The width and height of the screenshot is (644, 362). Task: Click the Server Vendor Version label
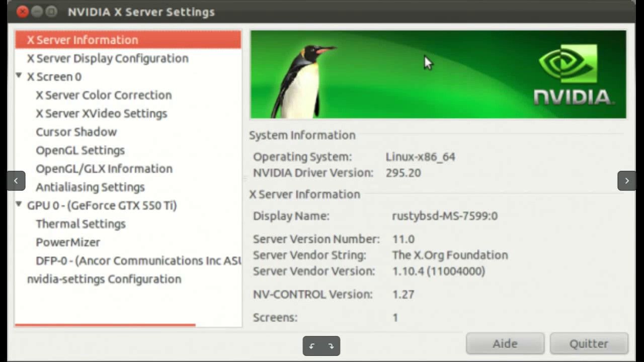[x=314, y=271]
